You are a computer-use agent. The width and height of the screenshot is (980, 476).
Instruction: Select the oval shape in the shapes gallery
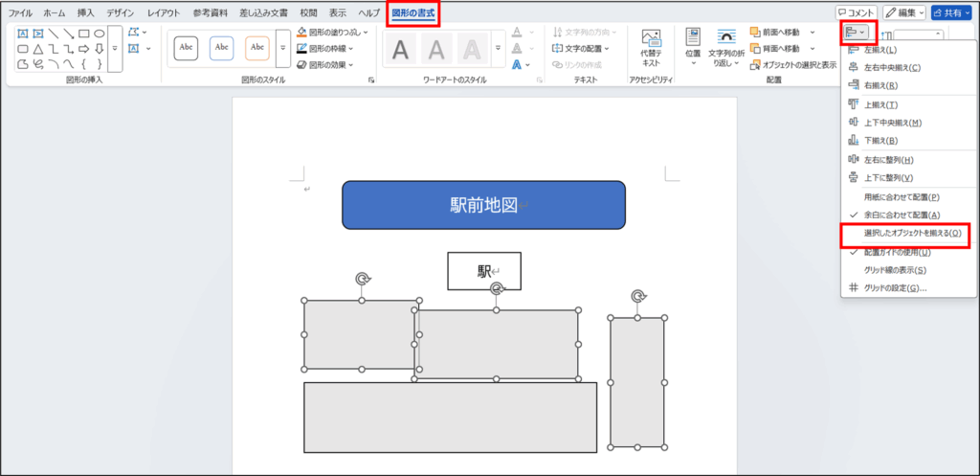click(x=99, y=33)
